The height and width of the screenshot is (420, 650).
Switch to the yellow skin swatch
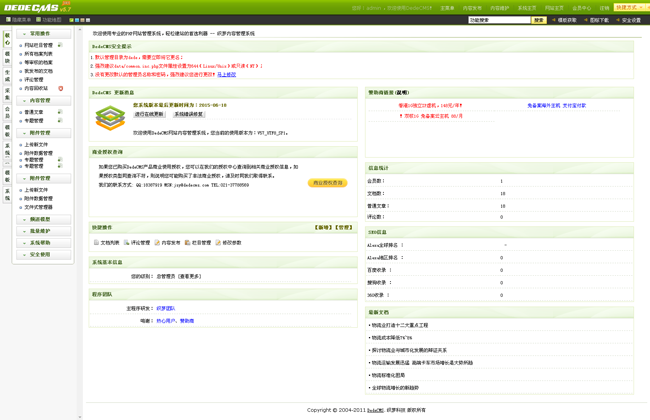point(82,20)
